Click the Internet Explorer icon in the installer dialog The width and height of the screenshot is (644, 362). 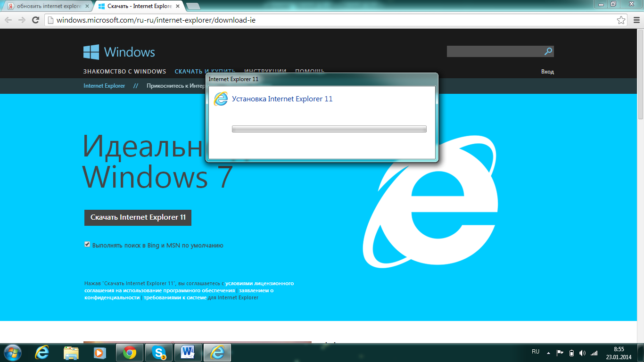(221, 99)
